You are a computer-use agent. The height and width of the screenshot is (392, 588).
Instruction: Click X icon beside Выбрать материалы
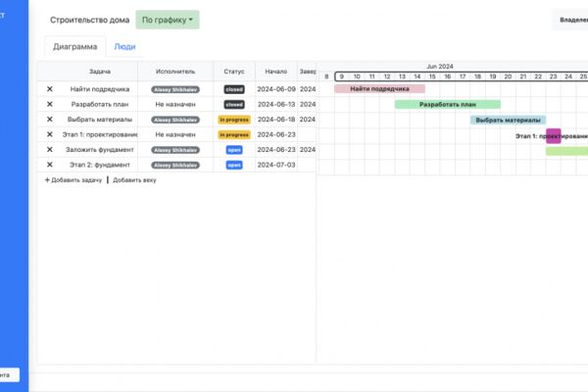tap(50, 120)
